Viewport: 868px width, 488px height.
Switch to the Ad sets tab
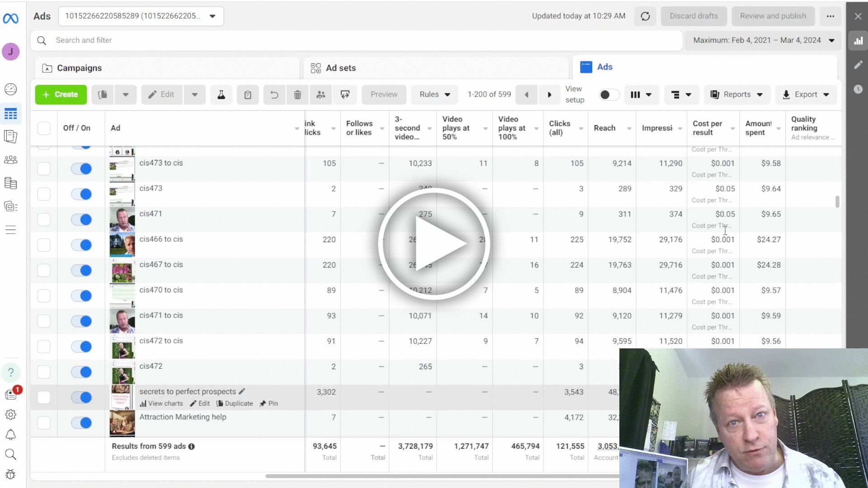[x=436, y=68]
